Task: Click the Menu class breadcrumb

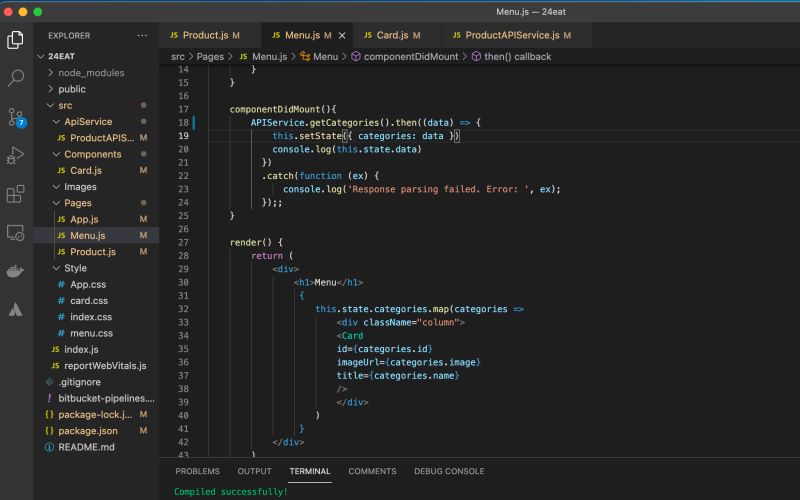Action: 319,57
